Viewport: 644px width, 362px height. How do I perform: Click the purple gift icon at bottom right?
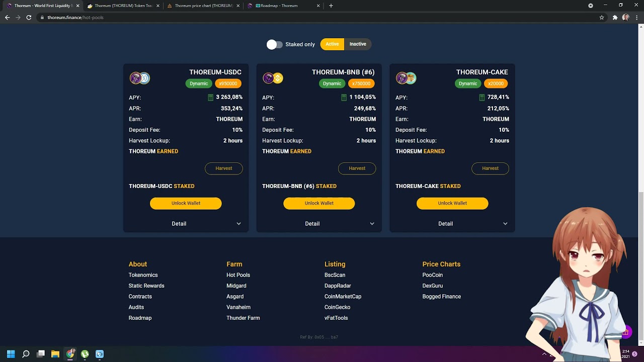(x=625, y=332)
